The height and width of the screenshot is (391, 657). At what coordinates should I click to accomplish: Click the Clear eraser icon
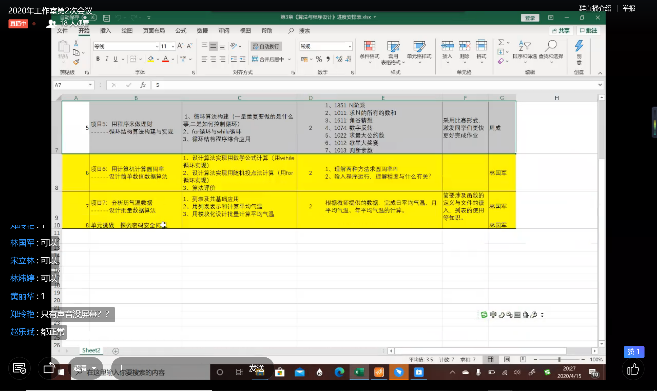point(501,62)
